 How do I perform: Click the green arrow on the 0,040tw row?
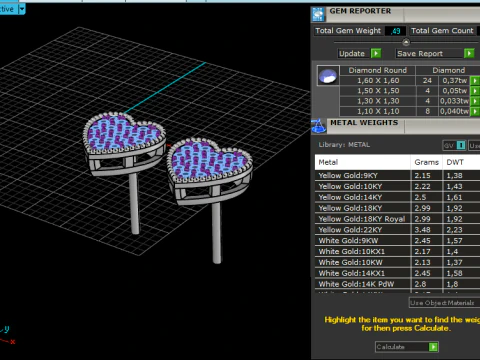475,111
